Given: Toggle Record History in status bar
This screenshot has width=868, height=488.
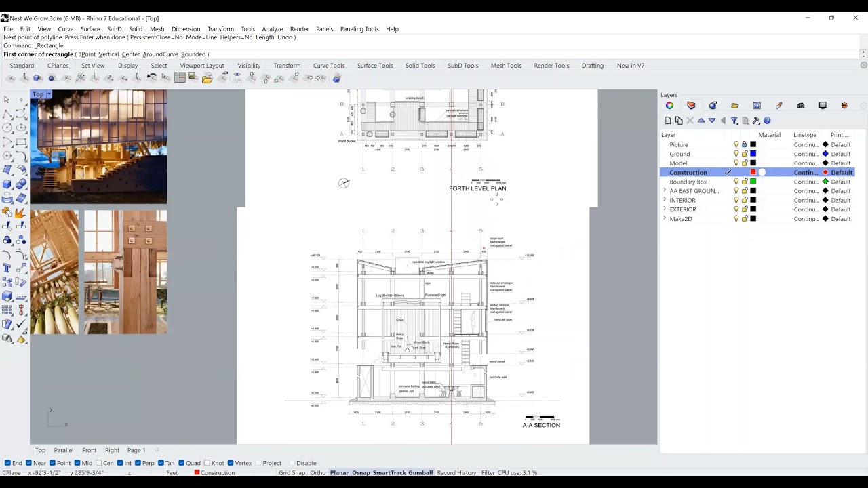Looking at the screenshot, I should [x=456, y=472].
